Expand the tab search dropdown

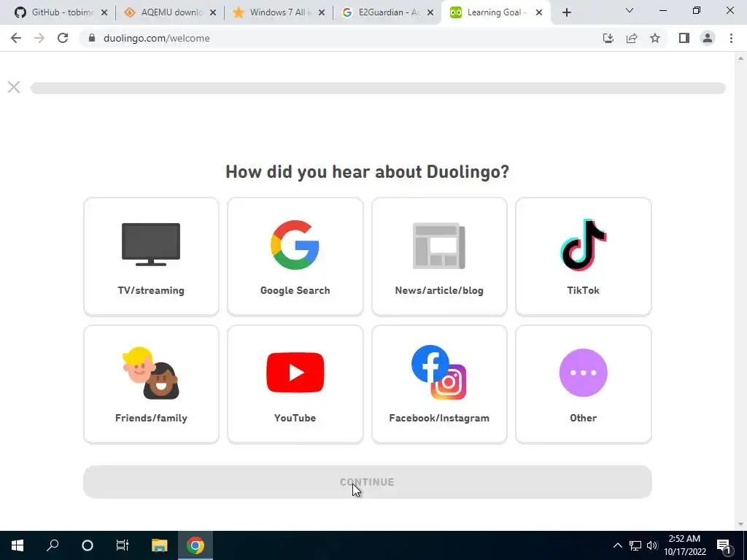630,10
